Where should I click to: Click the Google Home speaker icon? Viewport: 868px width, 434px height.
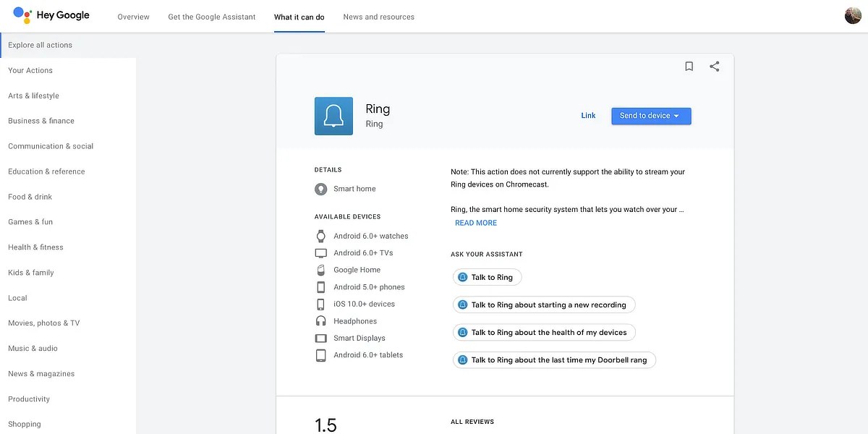coord(320,270)
